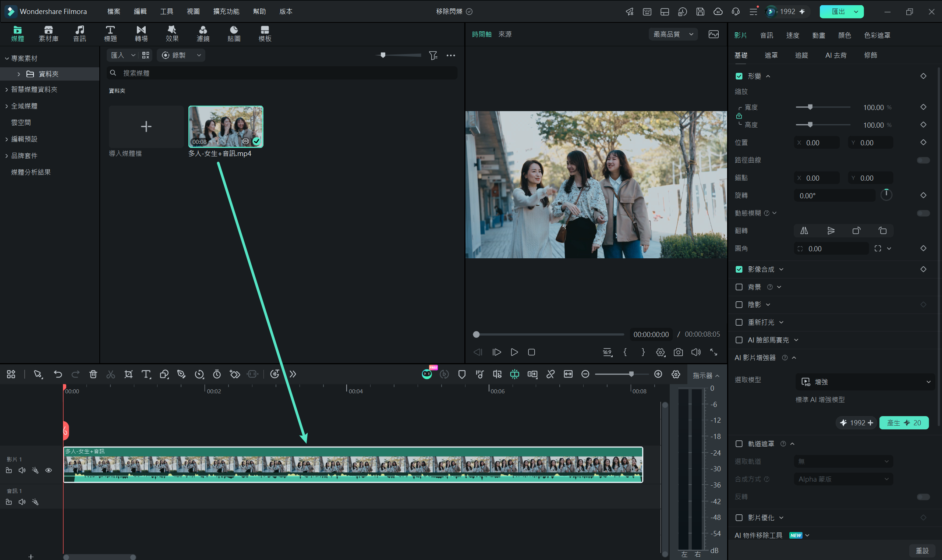Hide the 影片 1 track with eye icon
This screenshot has height=560, width=942.
48,470
